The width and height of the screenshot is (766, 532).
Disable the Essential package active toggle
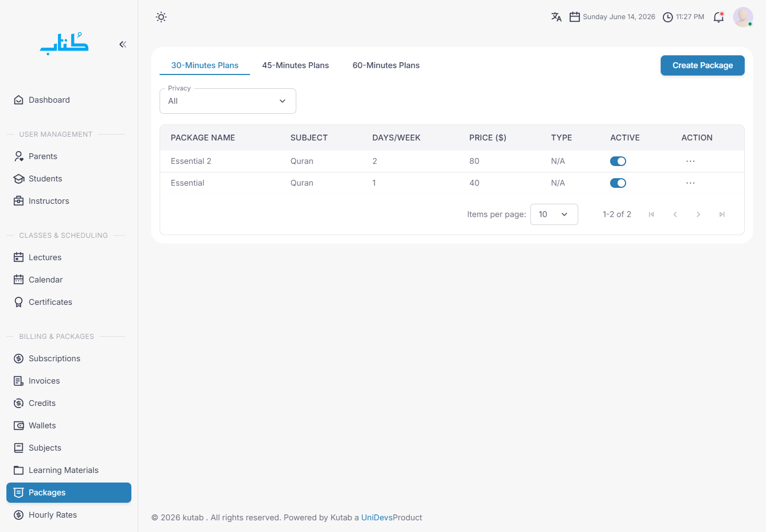(618, 183)
